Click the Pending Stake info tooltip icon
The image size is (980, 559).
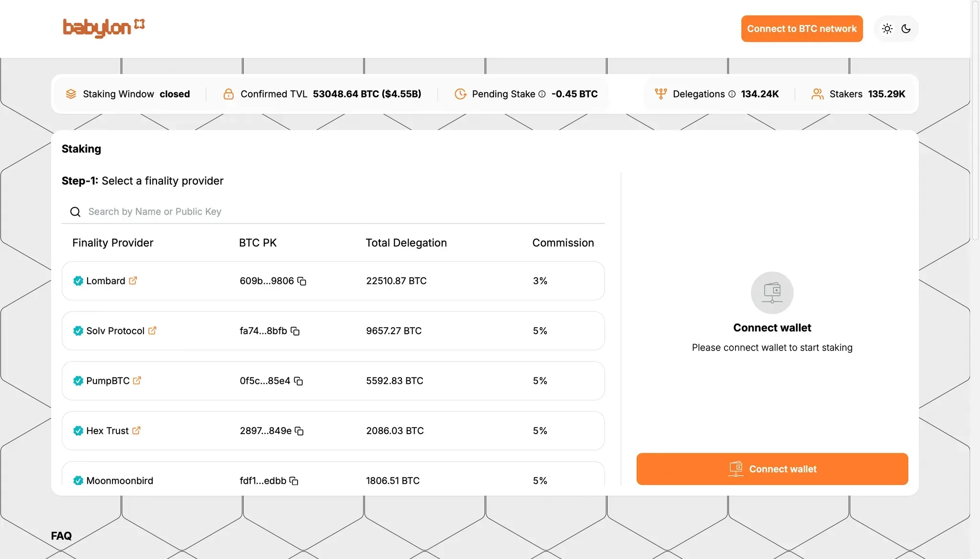tap(542, 94)
